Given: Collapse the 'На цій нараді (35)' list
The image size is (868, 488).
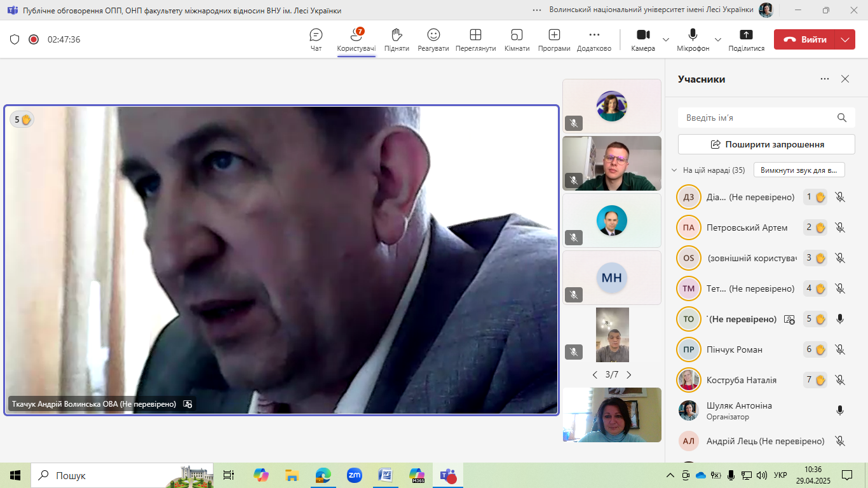Looking at the screenshot, I should point(674,170).
